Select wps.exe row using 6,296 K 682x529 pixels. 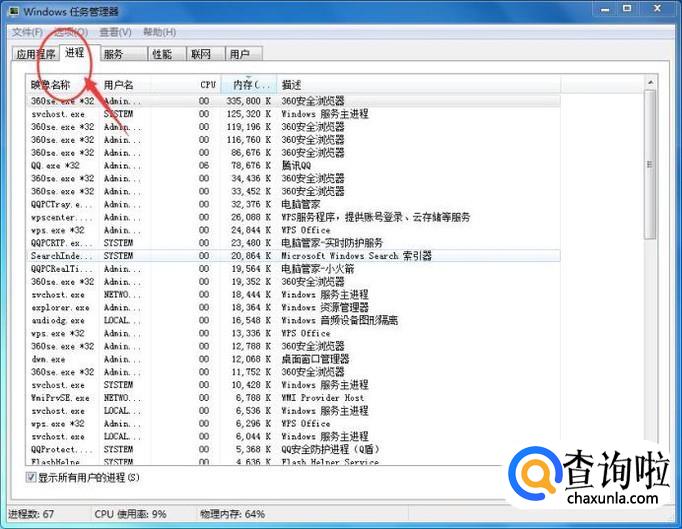[293, 424]
